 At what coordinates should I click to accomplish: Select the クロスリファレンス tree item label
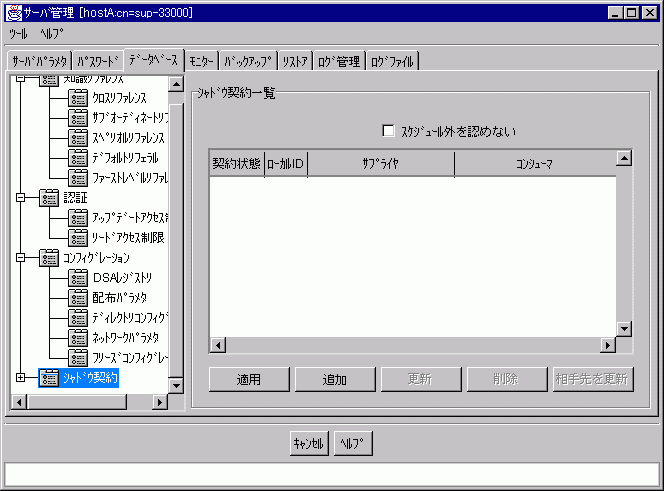[x=119, y=97]
